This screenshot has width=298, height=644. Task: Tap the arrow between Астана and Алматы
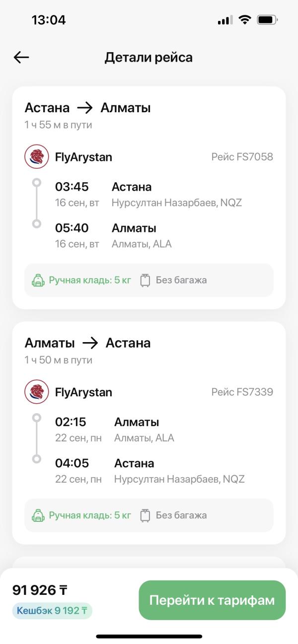85,108
